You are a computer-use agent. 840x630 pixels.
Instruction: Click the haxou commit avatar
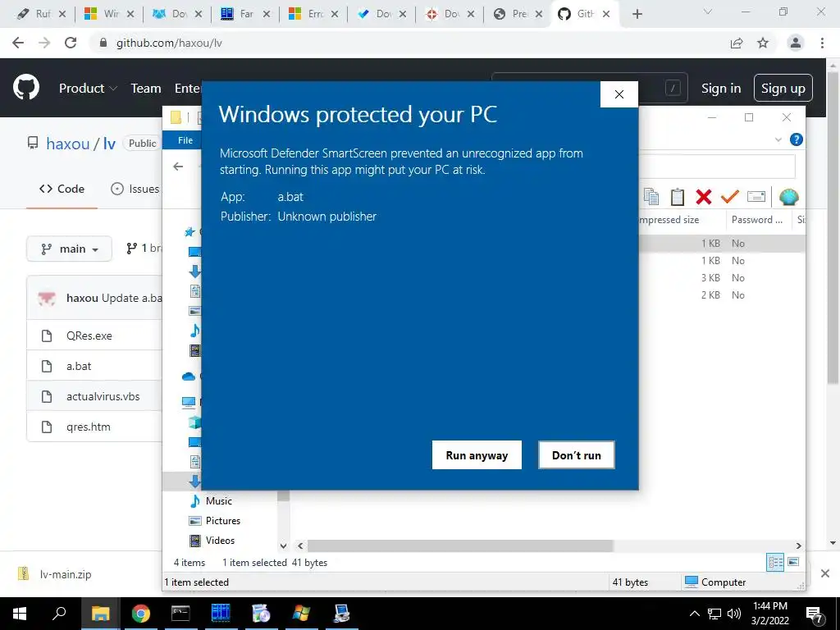coord(47,299)
